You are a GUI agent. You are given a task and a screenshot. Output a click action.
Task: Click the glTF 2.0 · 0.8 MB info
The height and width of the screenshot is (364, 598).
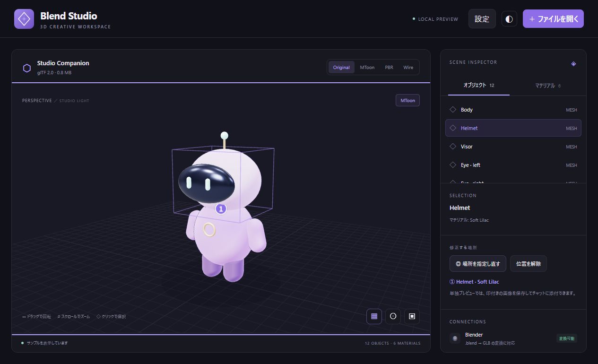(54, 73)
